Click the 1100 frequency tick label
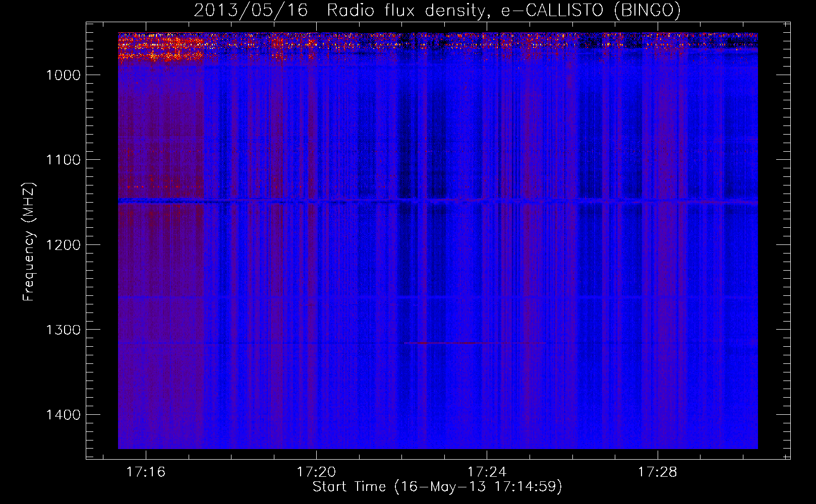This screenshot has height=504, width=816. tap(64, 160)
